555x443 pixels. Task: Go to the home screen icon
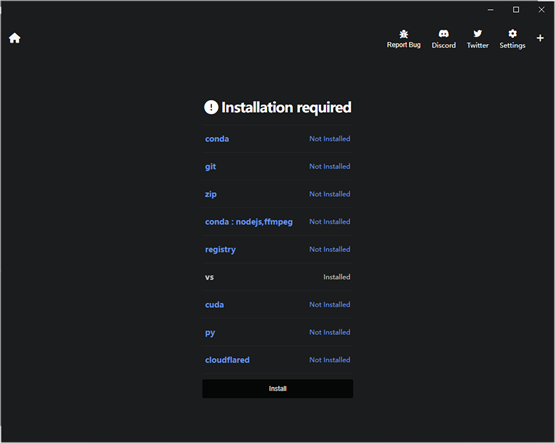point(15,38)
